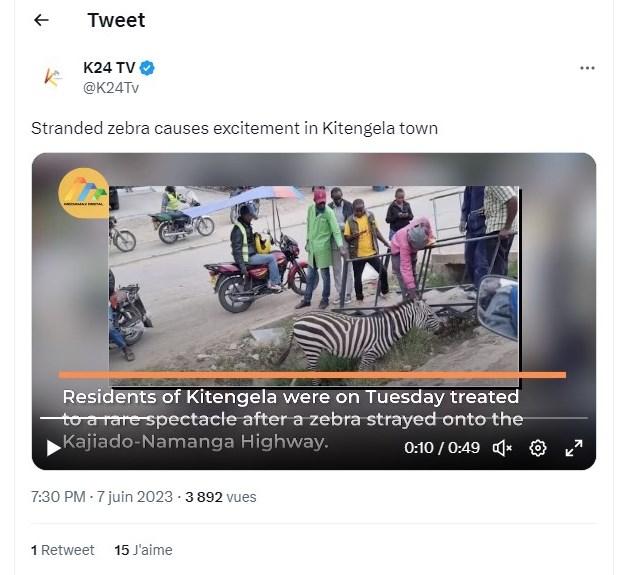
Task: Click the orange channel logo on the video
Action: coord(84,193)
